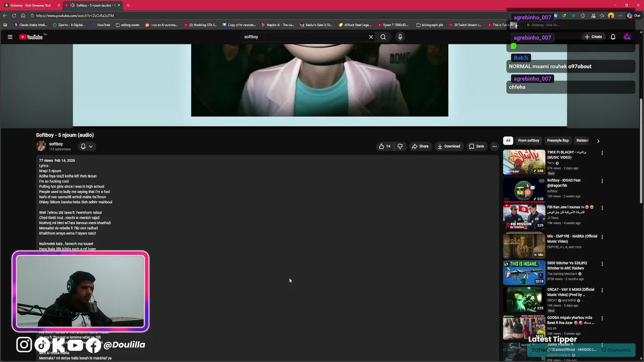
Task: Open Mix - EMP1RE - NABRA thumbnail
Action: coord(524,246)
